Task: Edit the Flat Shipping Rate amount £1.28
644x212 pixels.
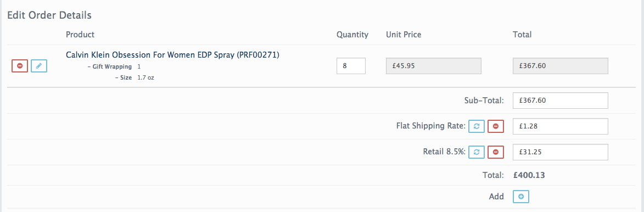Action: pos(560,126)
